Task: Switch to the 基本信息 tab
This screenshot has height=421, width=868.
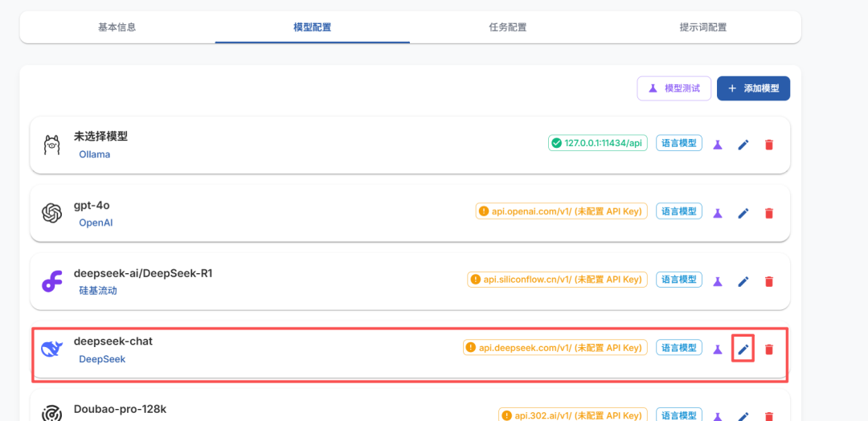Action: (117, 27)
